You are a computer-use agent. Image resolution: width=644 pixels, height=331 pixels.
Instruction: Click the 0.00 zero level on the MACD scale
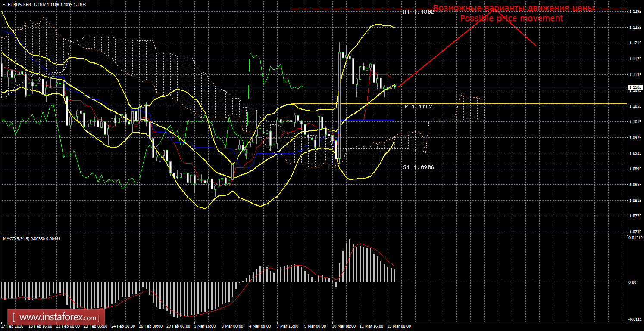tap(633, 282)
